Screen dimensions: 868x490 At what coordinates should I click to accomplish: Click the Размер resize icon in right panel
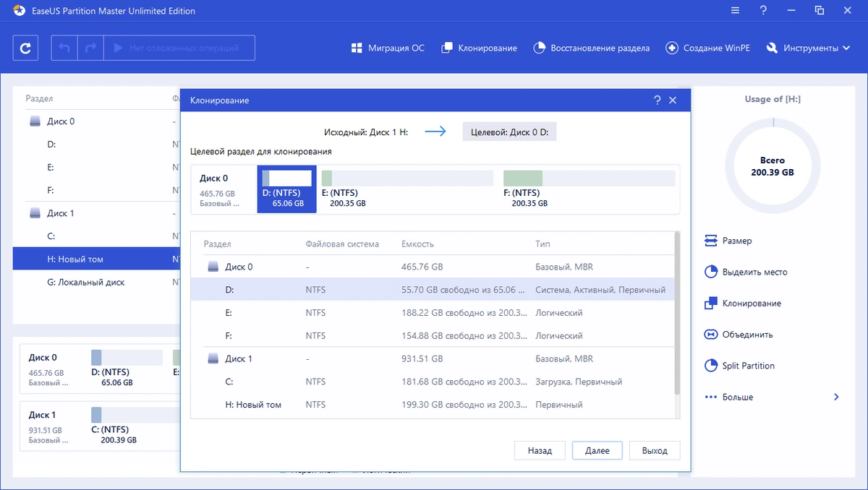pyautogui.click(x=710, y=241)
